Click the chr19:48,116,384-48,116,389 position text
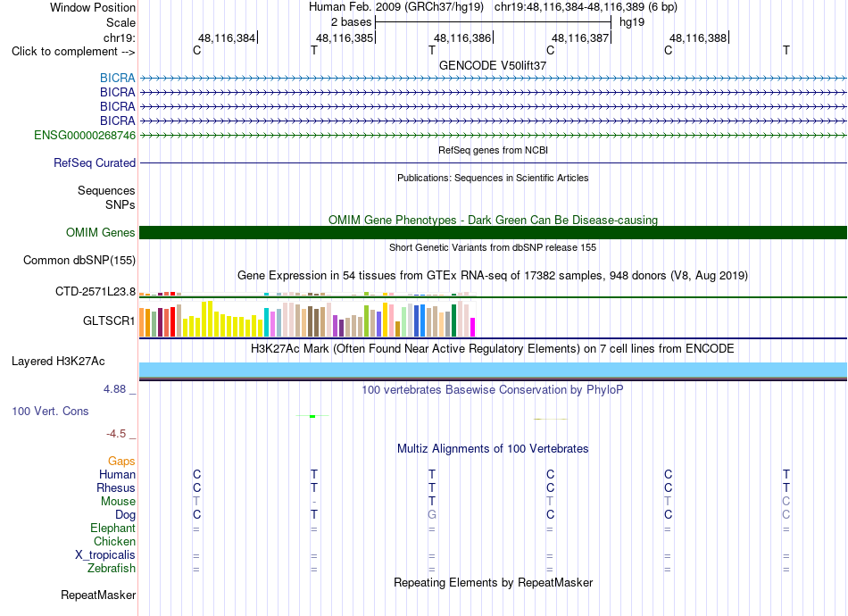 pos(569,7)
